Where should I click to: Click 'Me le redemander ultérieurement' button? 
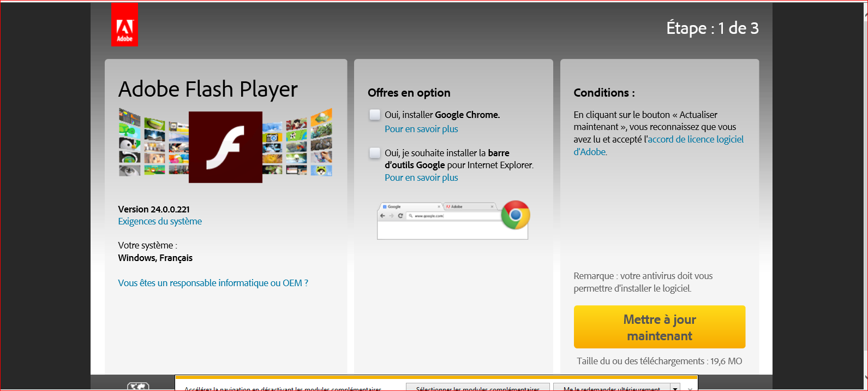click(x=612, y=387)
